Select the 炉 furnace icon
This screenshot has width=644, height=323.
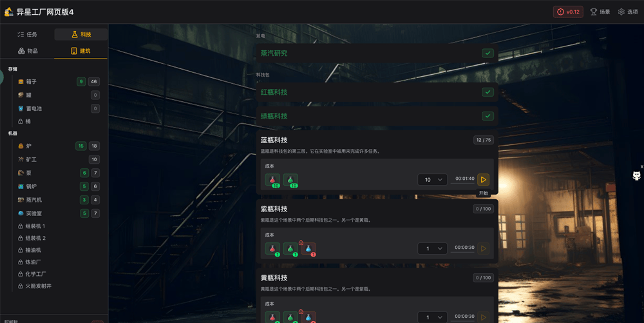point(21,146)
